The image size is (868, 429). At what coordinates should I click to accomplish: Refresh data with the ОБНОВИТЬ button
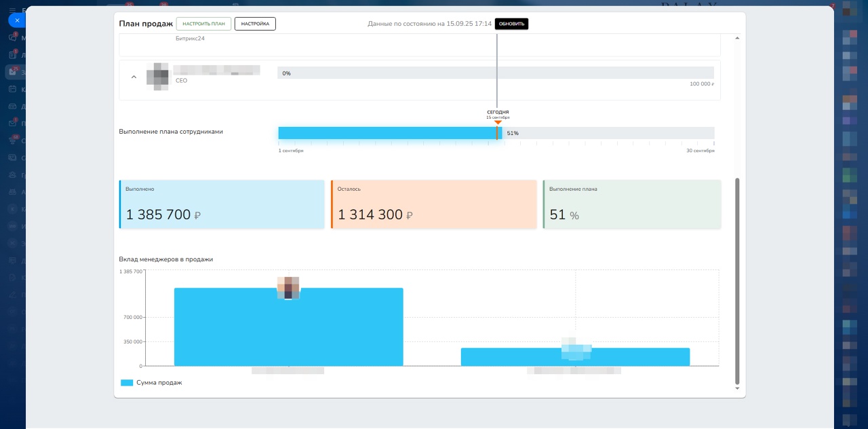511,24
